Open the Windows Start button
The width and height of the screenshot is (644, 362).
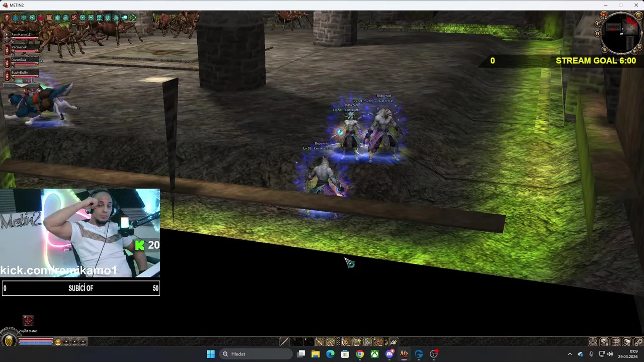click(211, 354)
